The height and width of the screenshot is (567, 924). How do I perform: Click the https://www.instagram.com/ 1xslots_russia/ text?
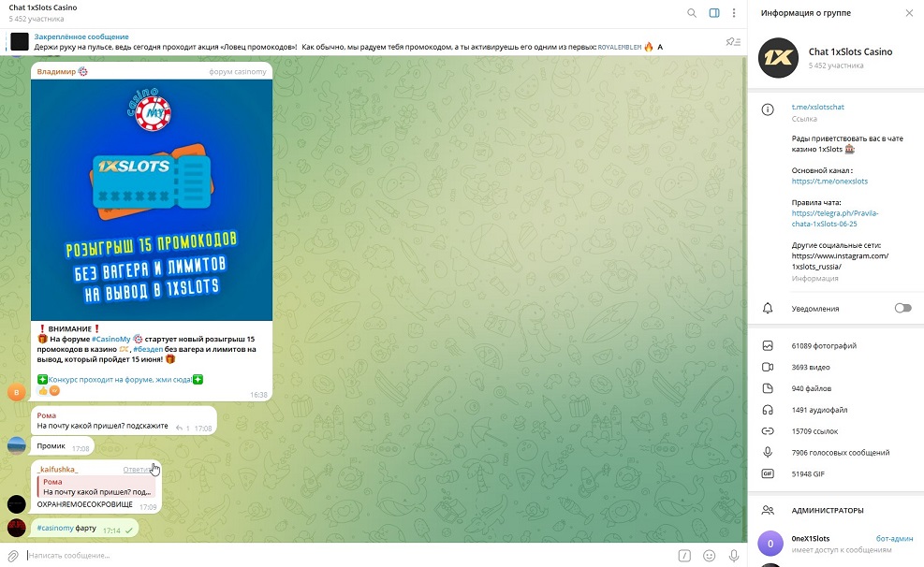coord(840,261)
